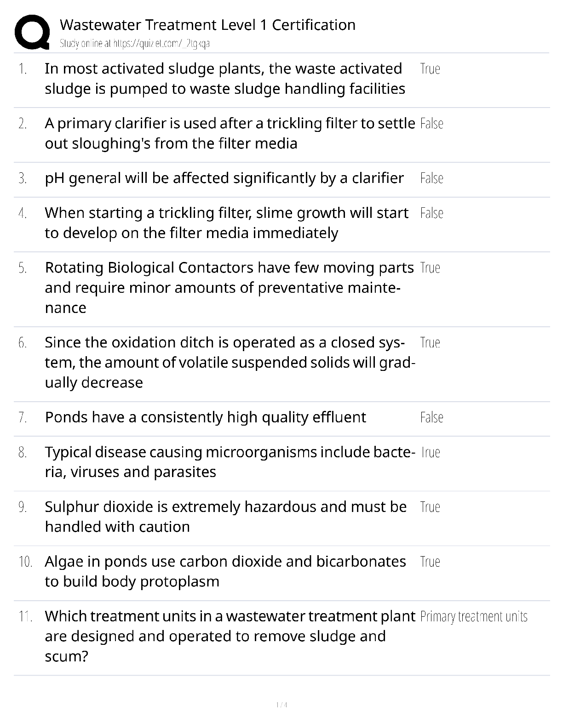Select question 1 about waste activated sludge
563x728 pixels.
225,79
